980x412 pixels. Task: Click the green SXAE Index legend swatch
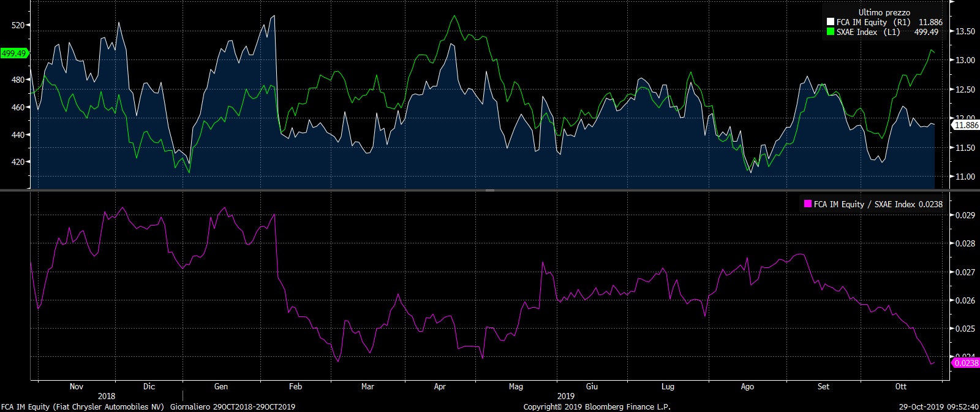click(831, 32)
